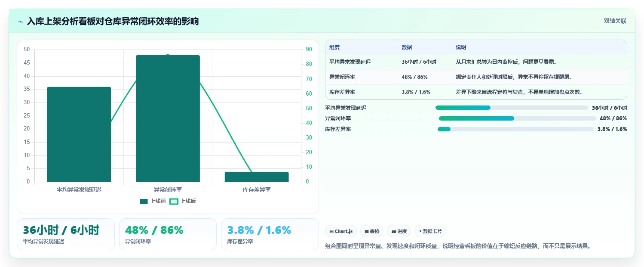Select the 进度 tag chip

pyautogui.click(x=399, y=231)
